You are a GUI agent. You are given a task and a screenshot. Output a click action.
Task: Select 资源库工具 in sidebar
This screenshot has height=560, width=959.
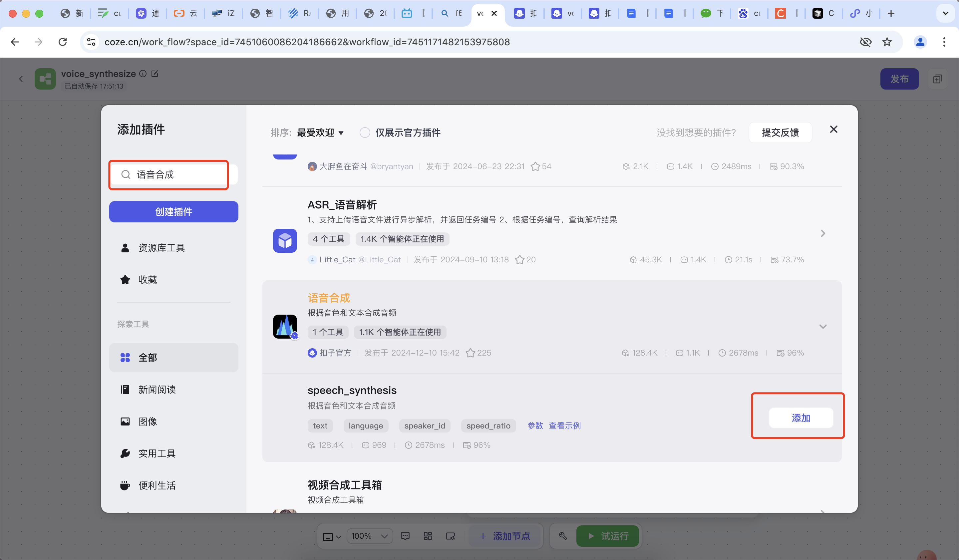[x=173, y=248]
